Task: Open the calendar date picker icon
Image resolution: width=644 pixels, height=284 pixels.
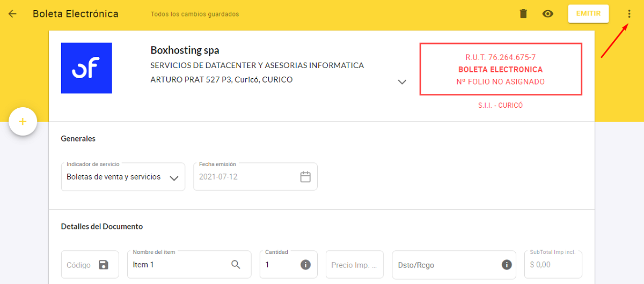Action: click(x=305, y=177)
